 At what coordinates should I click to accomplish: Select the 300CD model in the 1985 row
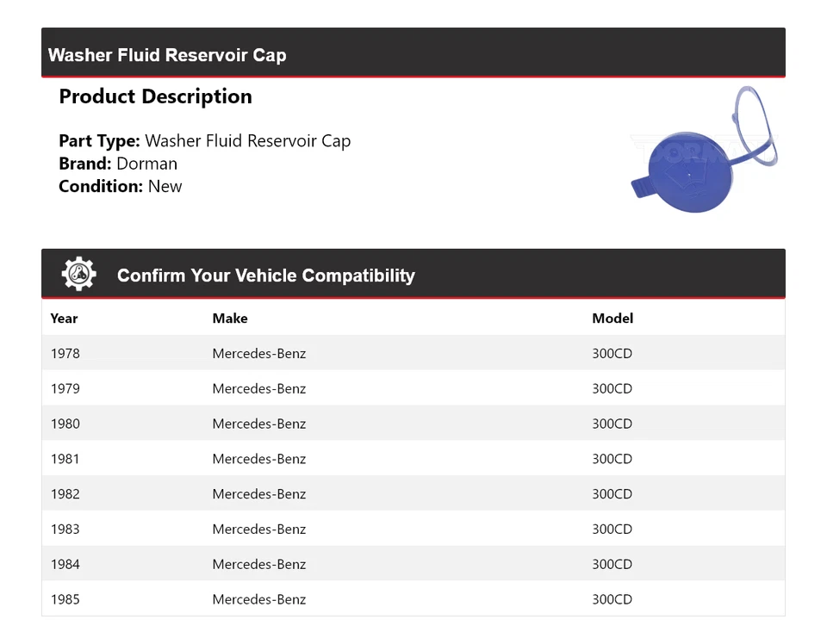click(x=612, y=599)
